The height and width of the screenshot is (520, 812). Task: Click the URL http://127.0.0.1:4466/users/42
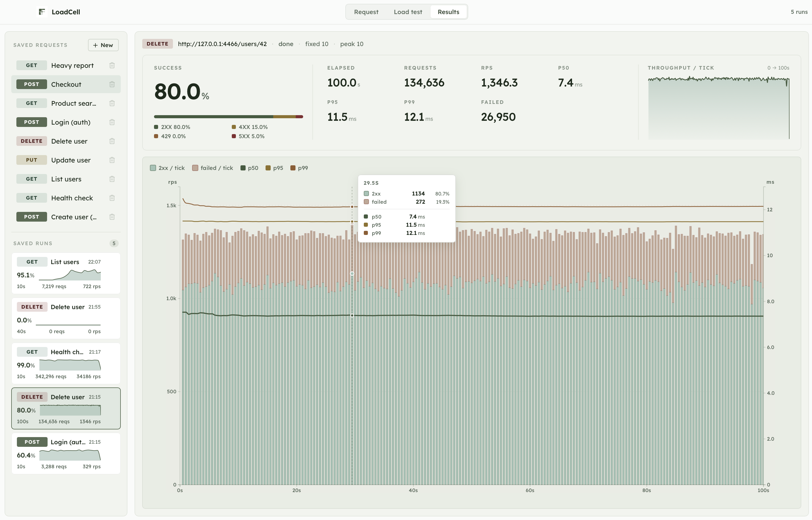tap(222, 44)
